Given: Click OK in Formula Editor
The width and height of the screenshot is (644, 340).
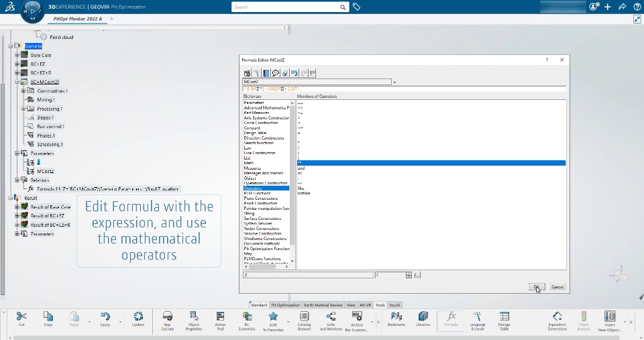Looking at the screenshot, I should click(x=537, y=286).
